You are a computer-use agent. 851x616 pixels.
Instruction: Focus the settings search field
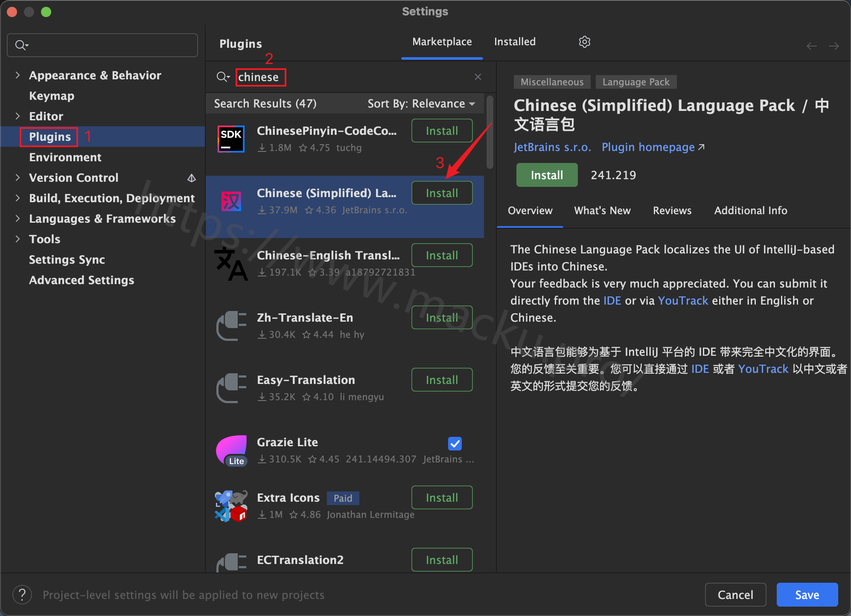click(102, 45)
